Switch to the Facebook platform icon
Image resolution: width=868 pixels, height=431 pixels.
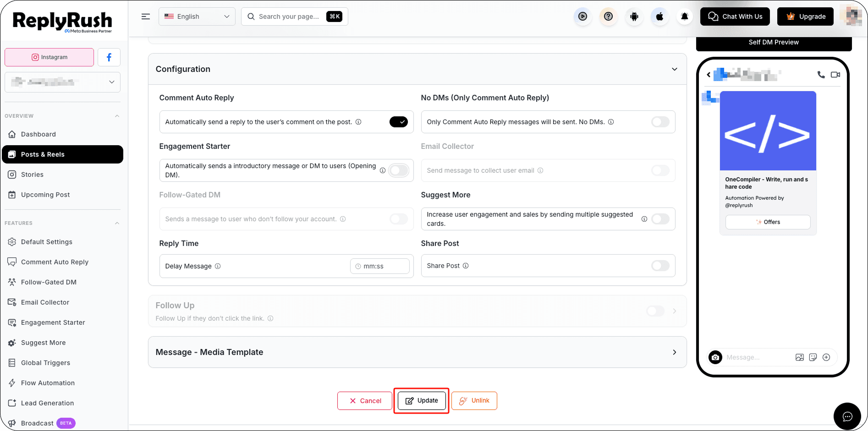pos(109,57)
